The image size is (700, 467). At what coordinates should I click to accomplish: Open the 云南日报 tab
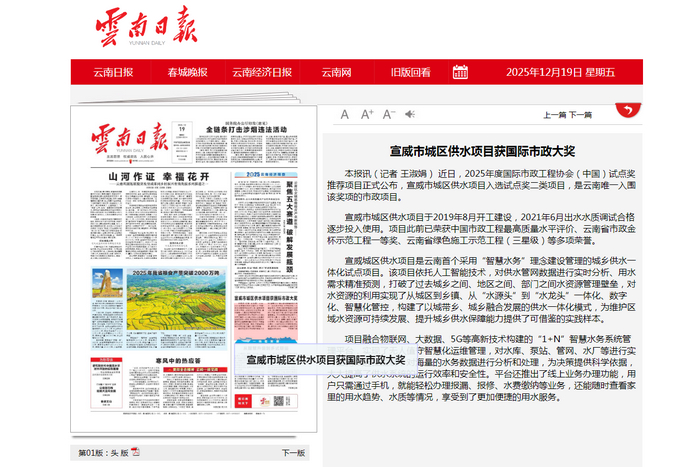(113, 72)
